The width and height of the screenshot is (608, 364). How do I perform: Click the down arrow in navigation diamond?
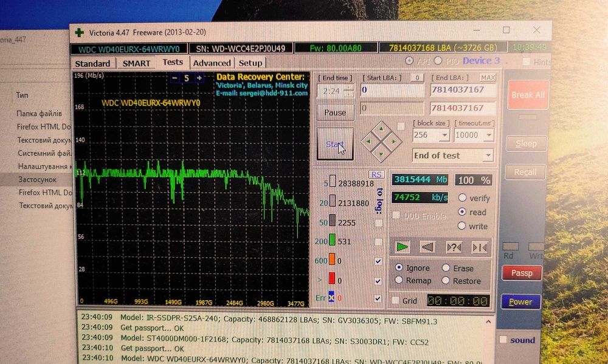click(x=381, y=154)
